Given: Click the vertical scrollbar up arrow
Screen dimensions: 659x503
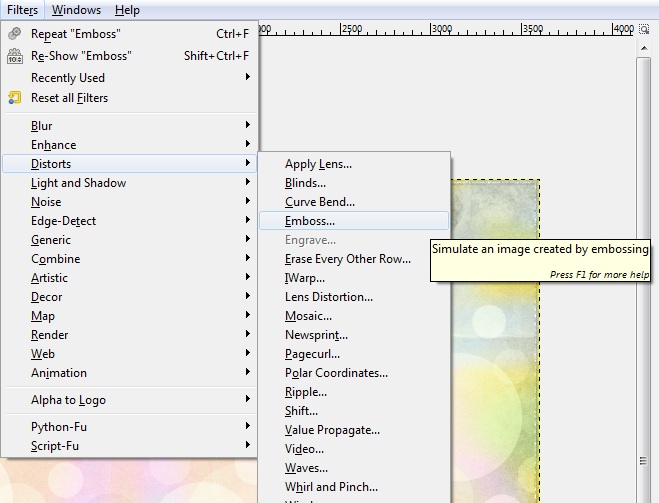Looking at the screenshot, I should tap(643, 48).
